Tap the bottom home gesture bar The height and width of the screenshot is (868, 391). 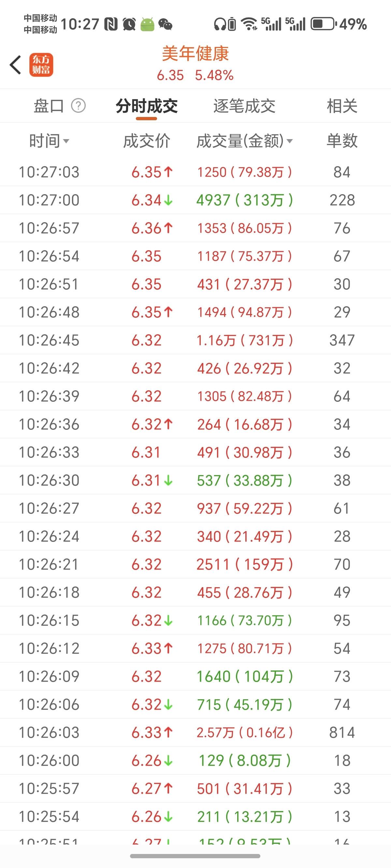pyautogui.click(x=195, y=856)
